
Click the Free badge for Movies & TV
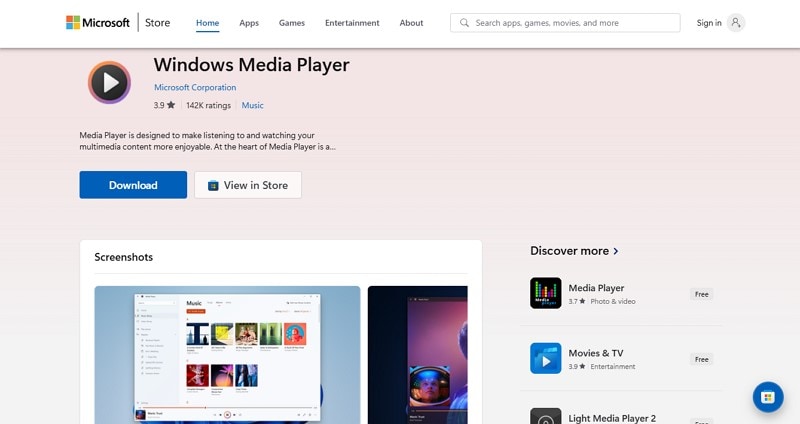(x=702, y=360)
